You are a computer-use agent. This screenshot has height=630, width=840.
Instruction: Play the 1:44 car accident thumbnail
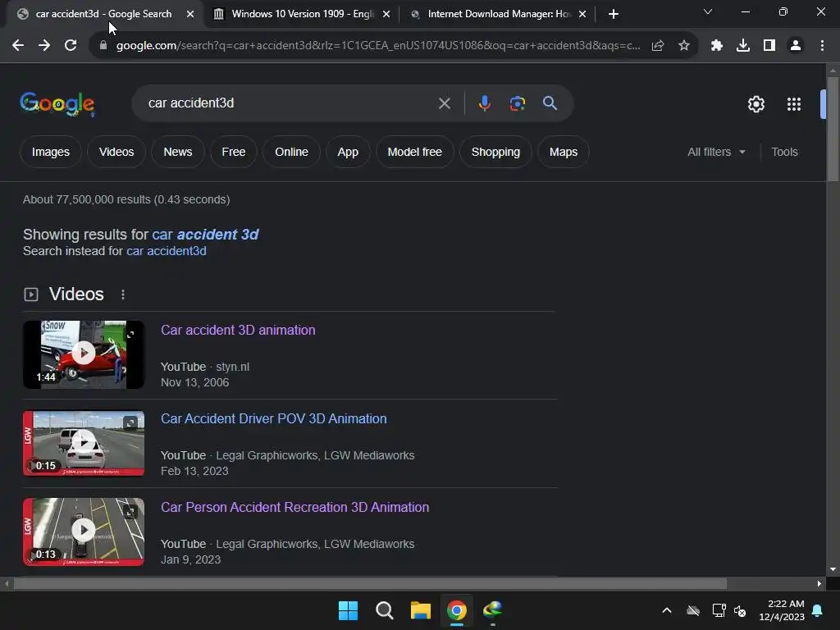84,354
